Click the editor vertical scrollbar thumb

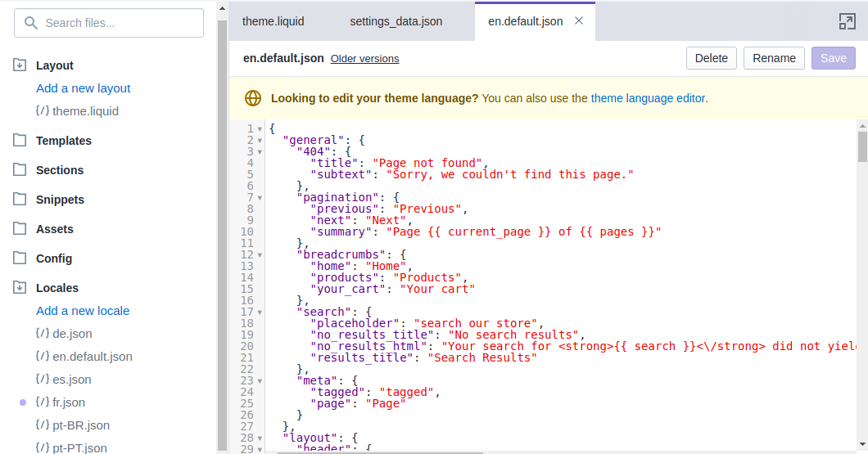pos(862,146)
